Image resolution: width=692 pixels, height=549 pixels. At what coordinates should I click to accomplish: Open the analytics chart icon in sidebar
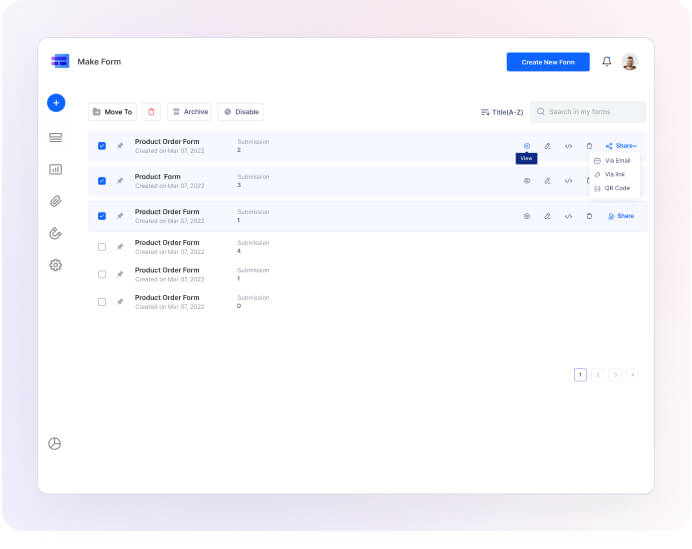56,169
